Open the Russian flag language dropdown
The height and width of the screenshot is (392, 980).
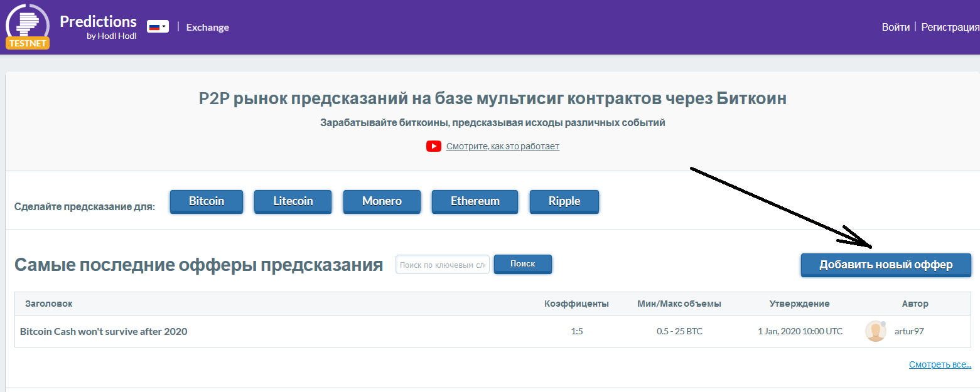pos(158,26)
